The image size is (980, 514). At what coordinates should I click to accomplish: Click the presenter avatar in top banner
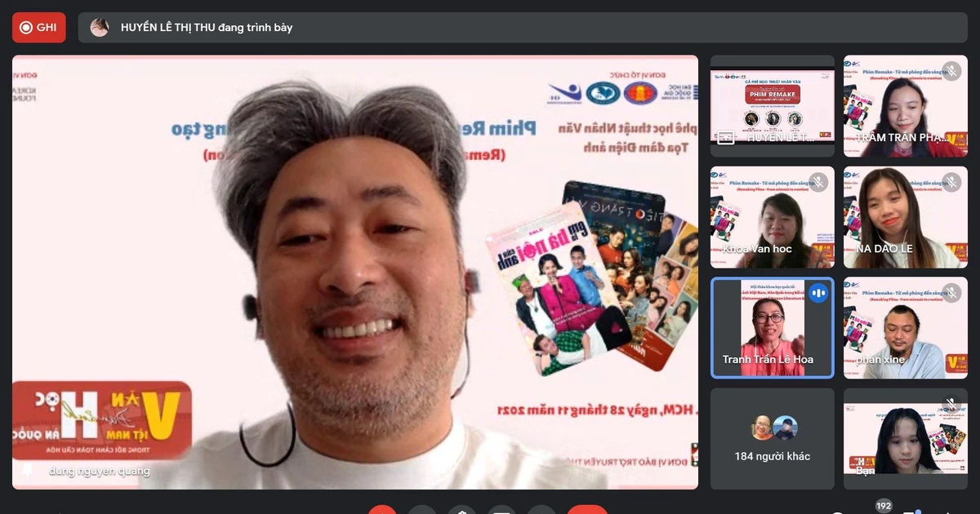point(100,28)
